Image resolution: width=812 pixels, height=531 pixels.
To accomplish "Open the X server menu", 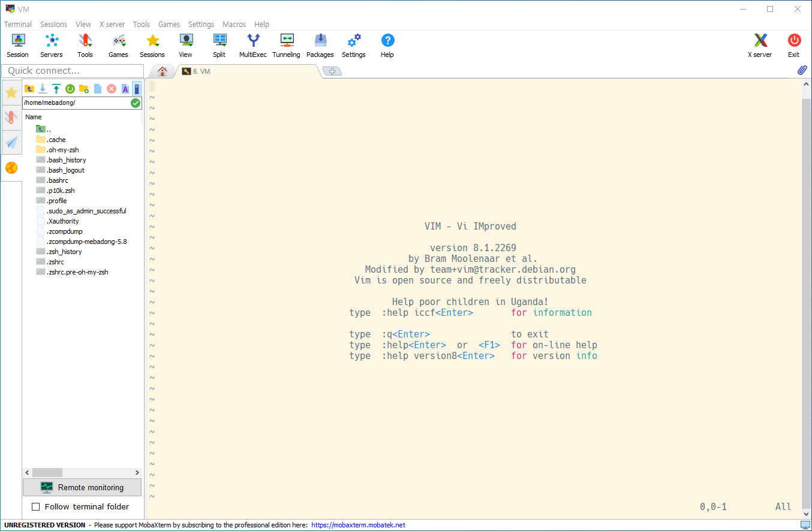I will 112,25.
